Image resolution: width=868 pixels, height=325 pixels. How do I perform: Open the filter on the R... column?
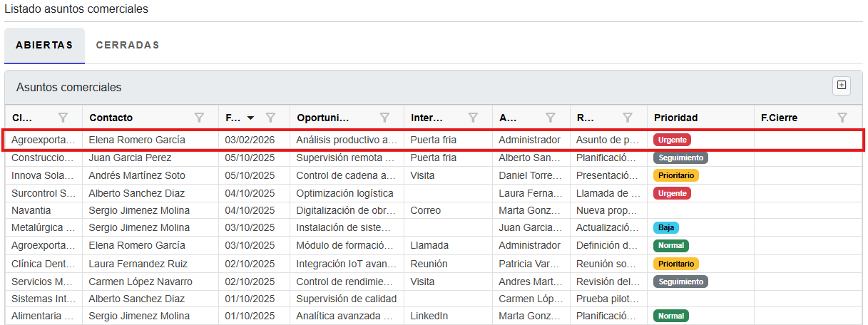coord(628,118)
